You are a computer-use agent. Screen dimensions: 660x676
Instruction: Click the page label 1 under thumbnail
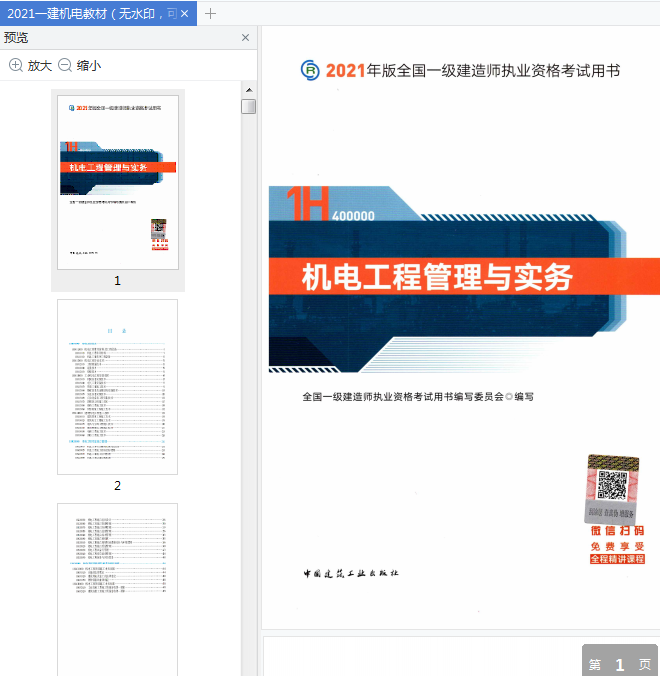pos(117,281)
